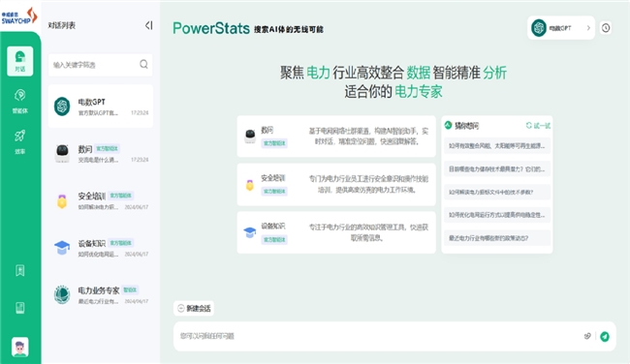This screenshot has width=630, height=364.
Task: Open the 对话 tab in the sidebar
Action: coord(20,61)
